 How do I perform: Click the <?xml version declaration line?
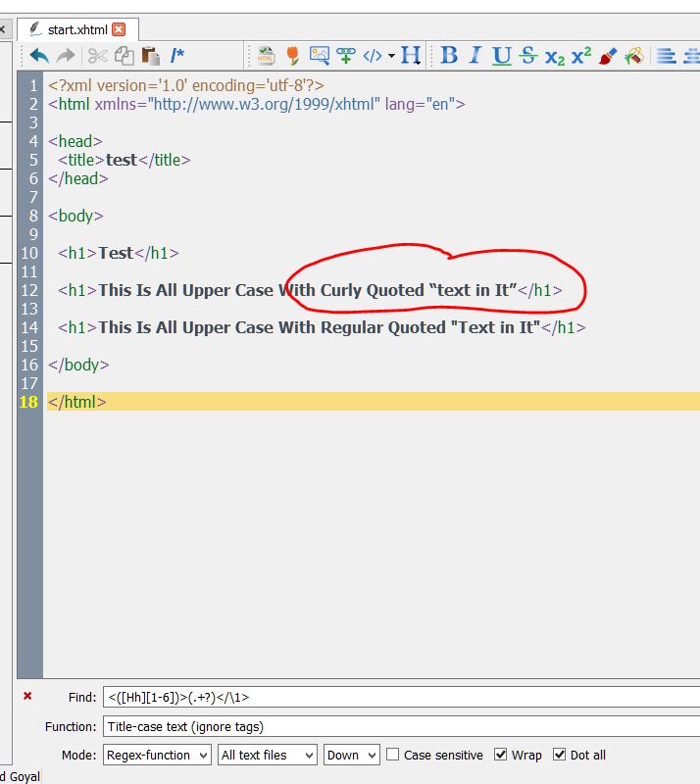[186, 85]
